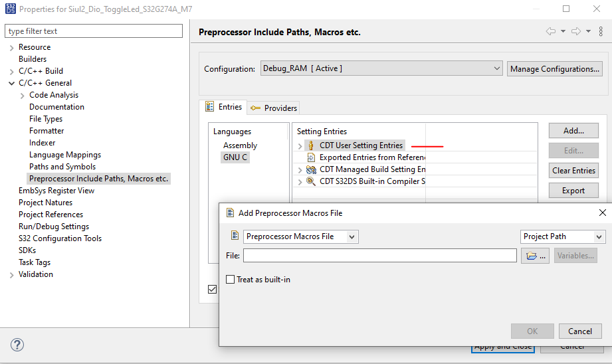Viewport: 612px width, 364px height.
Task: Select GNU C in the Languages list
Action: [x=235, y=157]
